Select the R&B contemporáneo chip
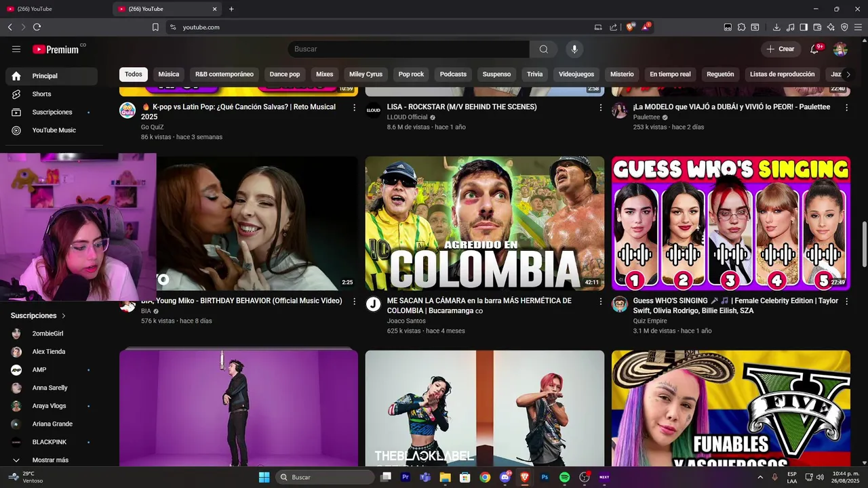This screenshot has width=868, height=488. tap(224, 75)
